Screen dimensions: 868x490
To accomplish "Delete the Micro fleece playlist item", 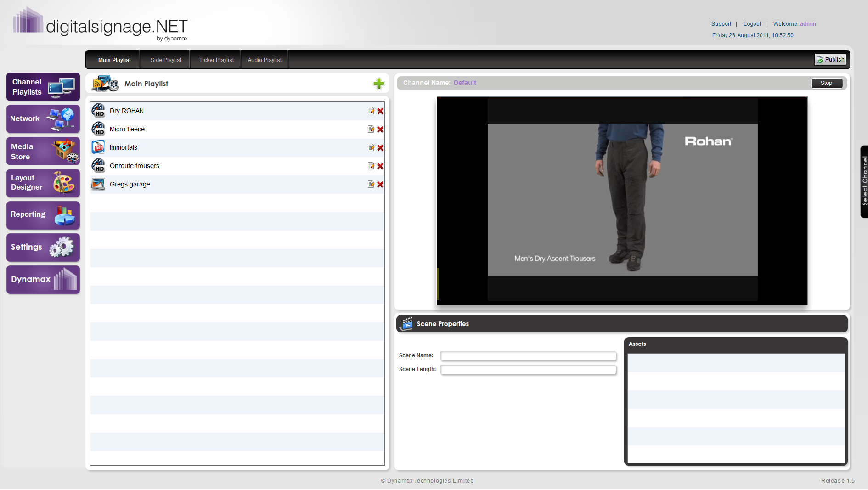I will (380, 130).
